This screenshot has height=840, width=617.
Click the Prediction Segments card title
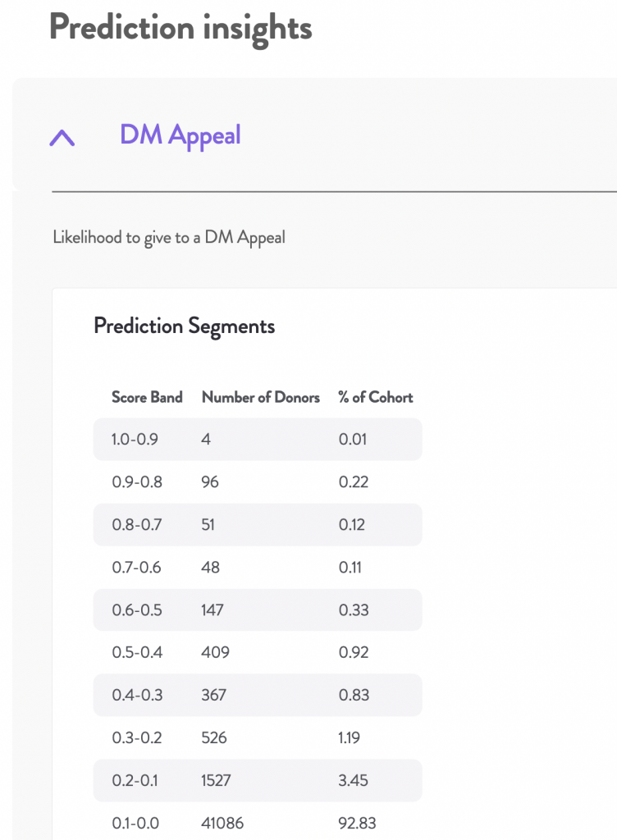pos(185,326)
